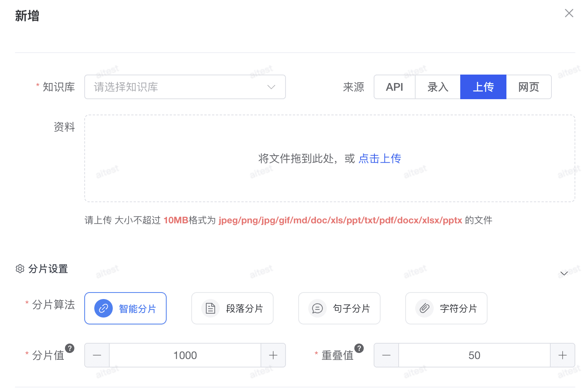Click the 知识库 dropdown arrow chevron
The height and width of the screenshot is (389, 588).
271,87
